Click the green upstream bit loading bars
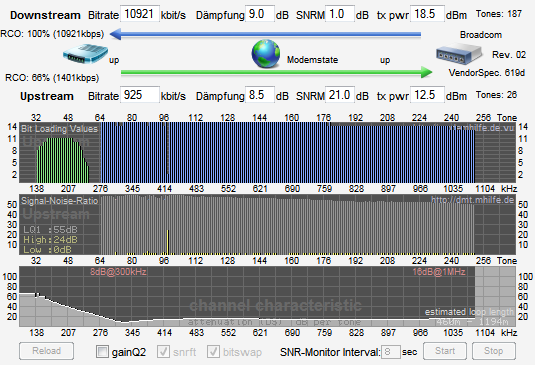535x365 pixels. coord(63,160)
